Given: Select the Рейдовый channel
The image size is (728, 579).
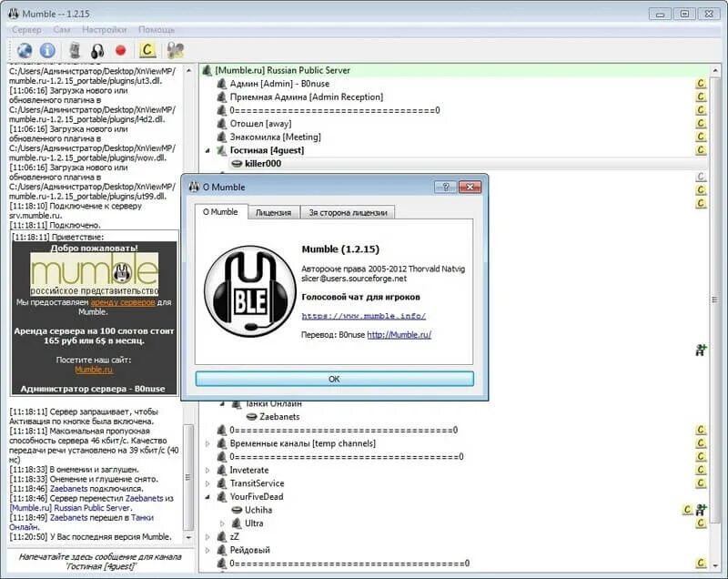Looking at the screenshot, I should 249,550.
